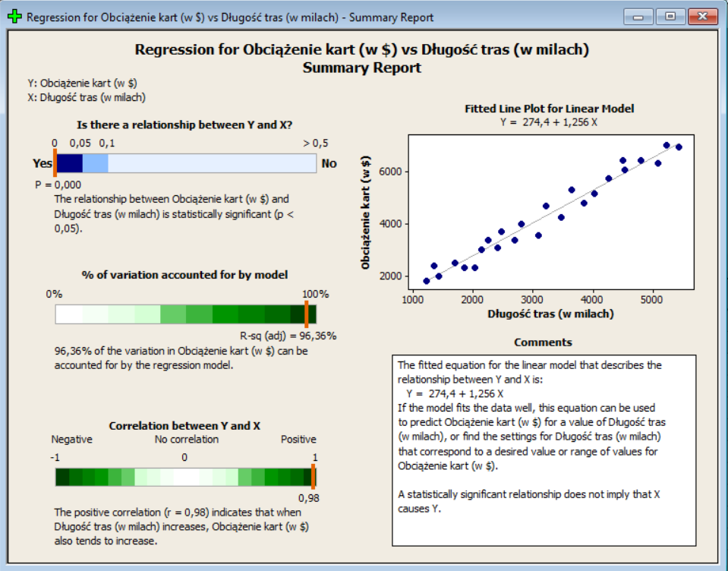Click the window title bar text
This screenshot has width=728, height=571.
pyautogui.click(x=230, y=17)
